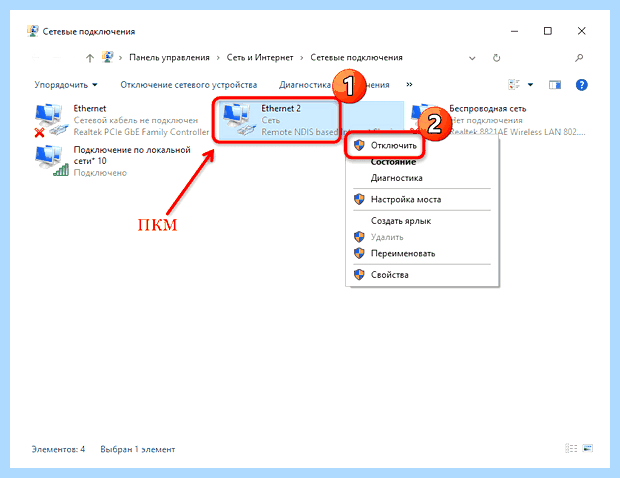The width and height of the screenshot is (620, 478).
Task: Close the Сетевые подключения window
Action: (x=581, y=31)
